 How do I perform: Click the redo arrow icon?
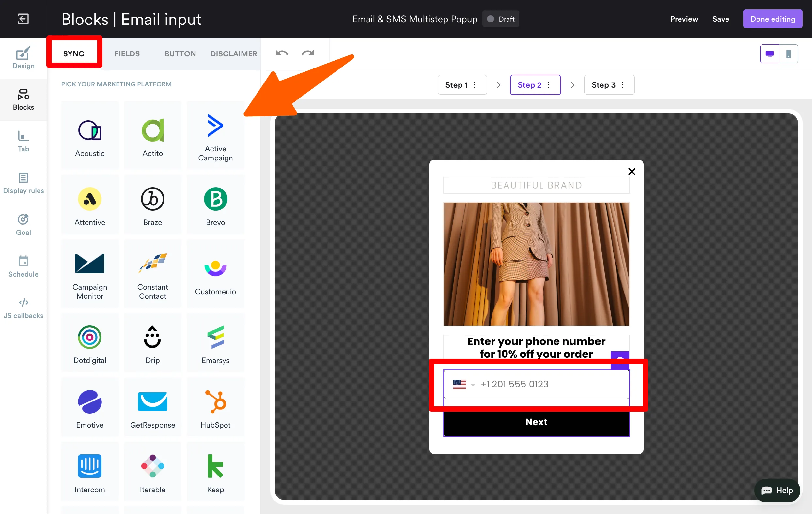[x=307, y=53]
